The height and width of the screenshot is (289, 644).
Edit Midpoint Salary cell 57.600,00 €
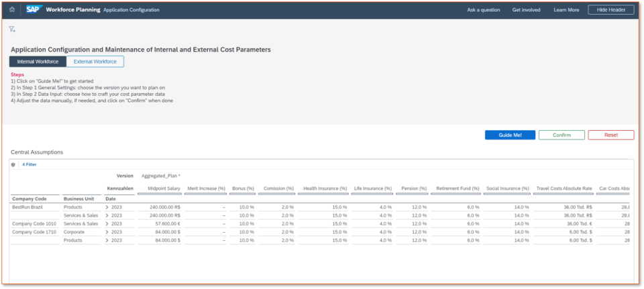point(158,224)
